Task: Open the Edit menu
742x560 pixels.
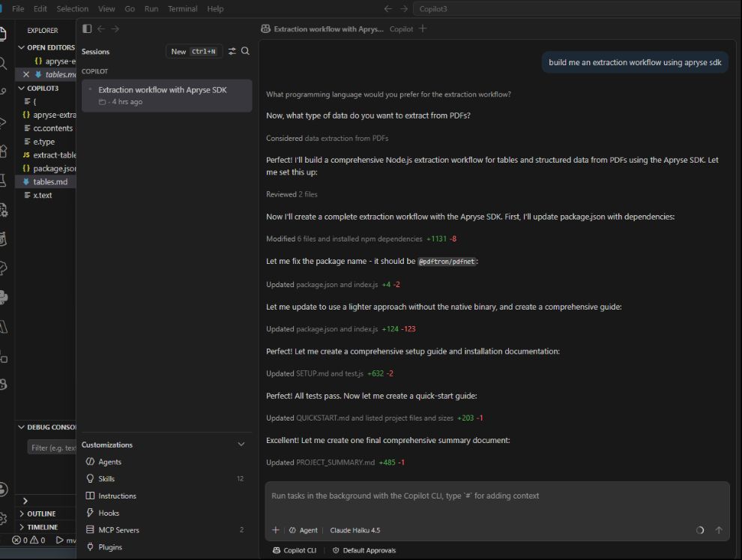Action: tap(40, 8)
